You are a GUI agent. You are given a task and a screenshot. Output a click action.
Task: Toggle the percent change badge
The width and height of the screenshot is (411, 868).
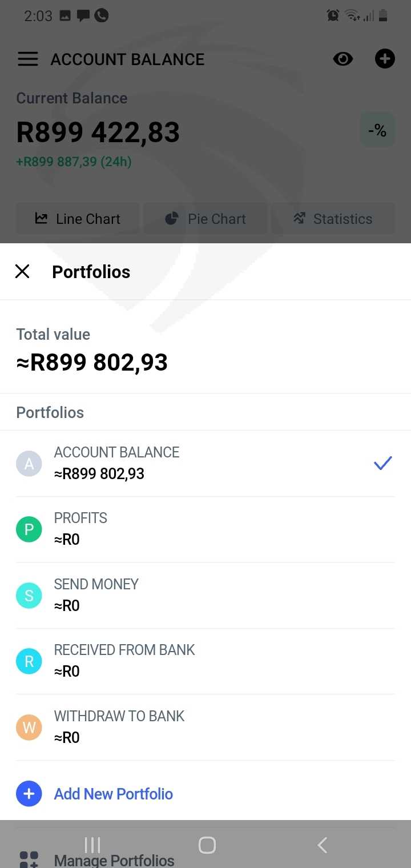tap(377, 131)
